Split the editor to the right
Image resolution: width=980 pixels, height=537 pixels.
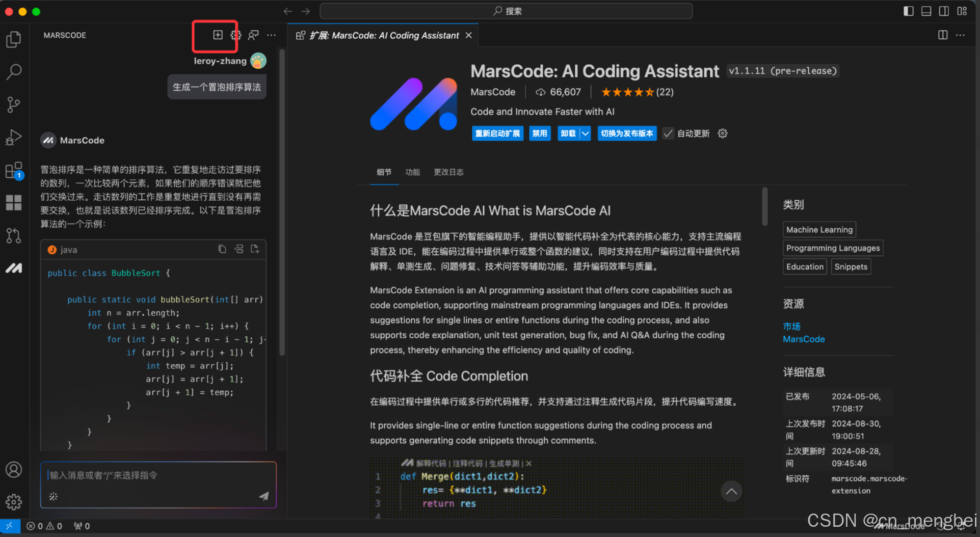(943, 35)
